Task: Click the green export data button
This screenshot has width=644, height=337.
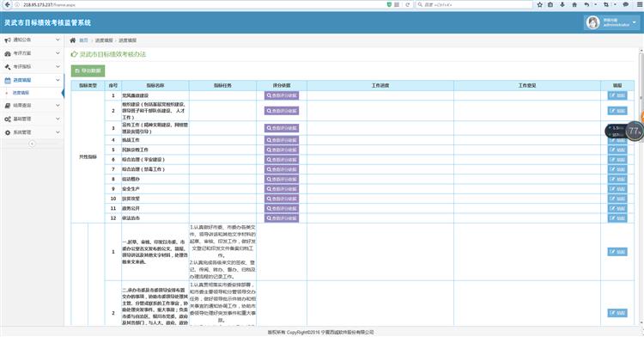Action: click(x=88, y=70)
